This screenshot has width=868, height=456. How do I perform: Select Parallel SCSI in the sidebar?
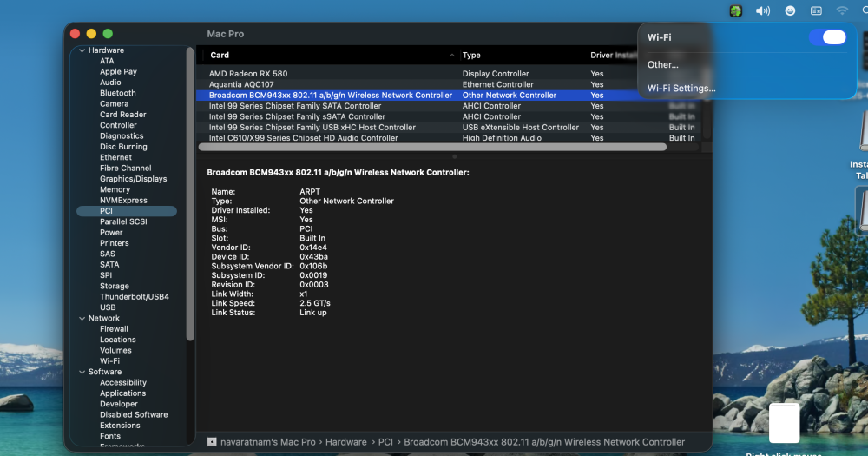coord(123,221)
